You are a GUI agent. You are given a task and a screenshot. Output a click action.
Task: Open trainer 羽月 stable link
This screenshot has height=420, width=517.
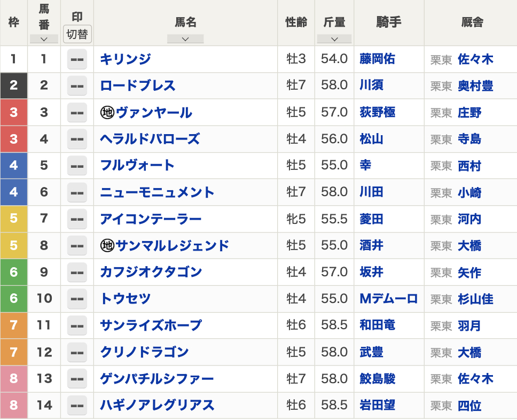coord(469,326)
